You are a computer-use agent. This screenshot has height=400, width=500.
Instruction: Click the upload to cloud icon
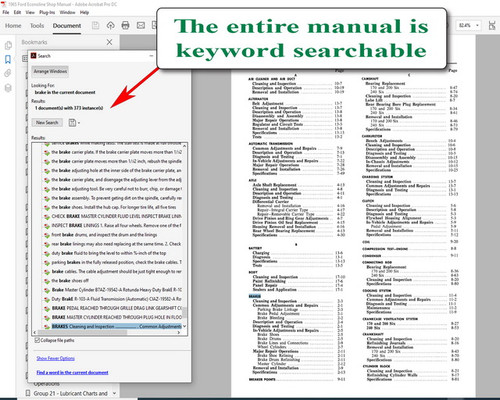[110, 25]
